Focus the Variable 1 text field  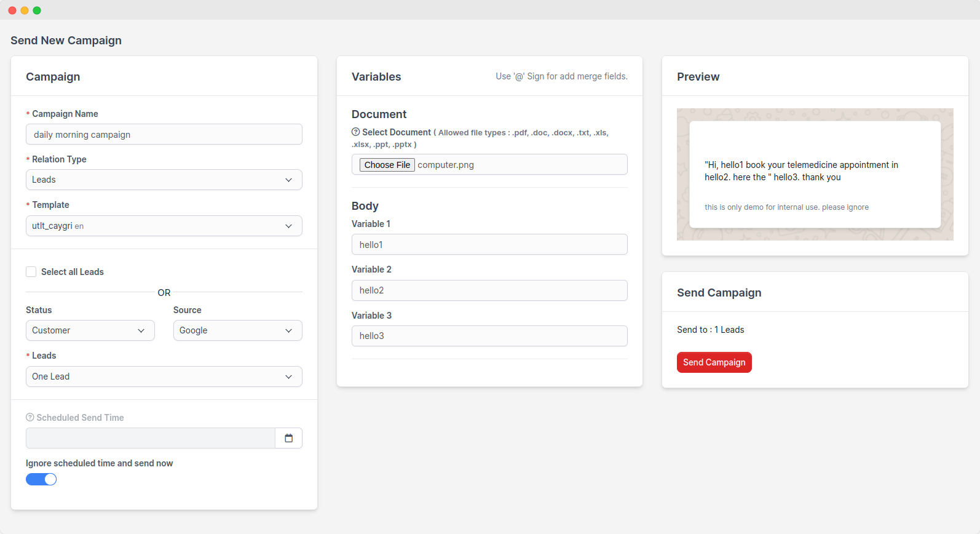pos(489,245)
